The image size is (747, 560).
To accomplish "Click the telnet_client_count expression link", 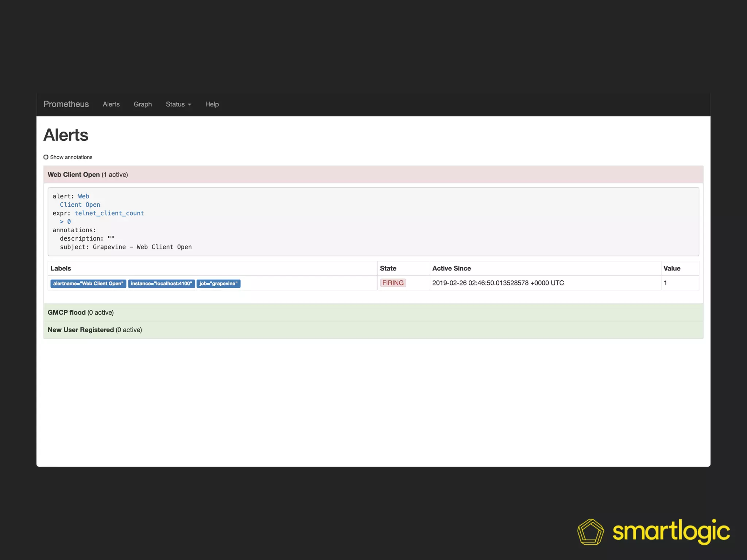I will point(109,213).
